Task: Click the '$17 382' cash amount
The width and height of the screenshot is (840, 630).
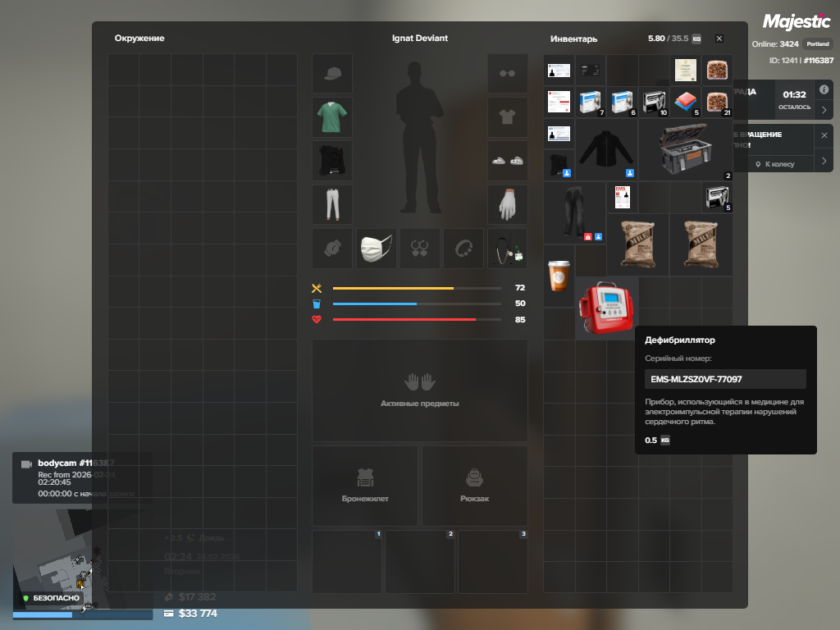Action: (x=197, y=597)
